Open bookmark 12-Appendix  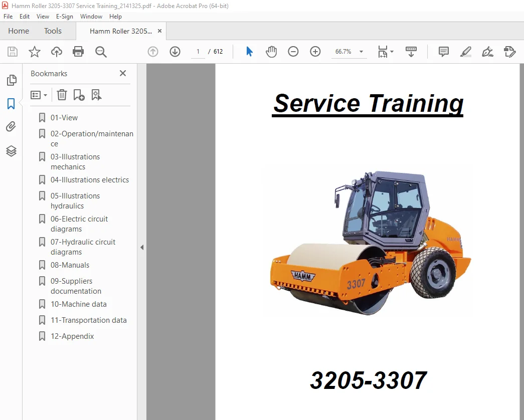[72, 336]
